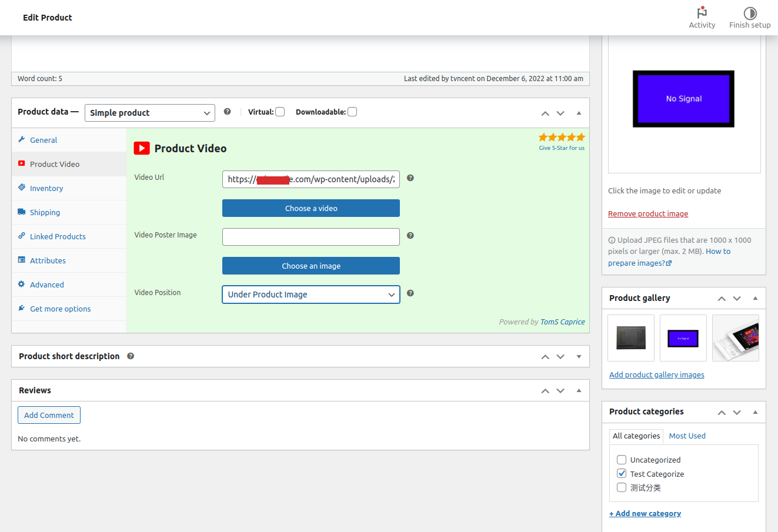Uncheck the Test Categorize category
This screenshot has height=532, width=778.
pyautogui.click(x=622, y=473)
